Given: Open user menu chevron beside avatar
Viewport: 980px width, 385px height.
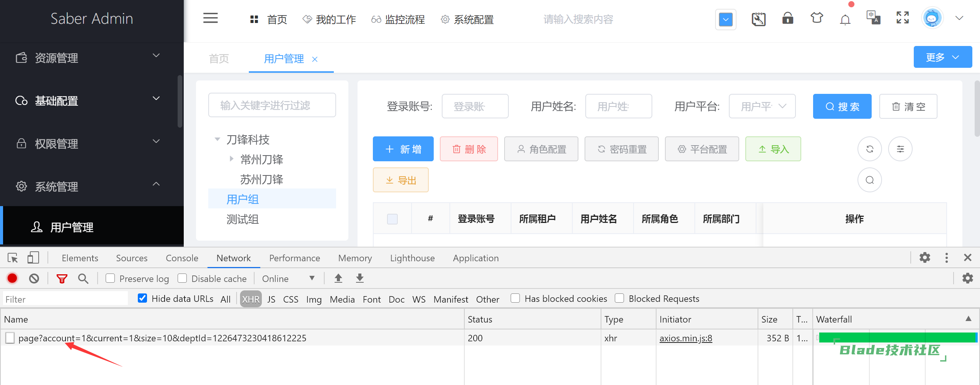Looking at the screenshot, I should click(959, 18).
